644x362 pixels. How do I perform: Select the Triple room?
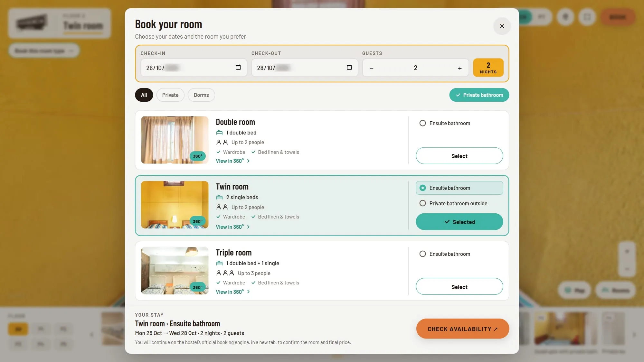point(459,286)
